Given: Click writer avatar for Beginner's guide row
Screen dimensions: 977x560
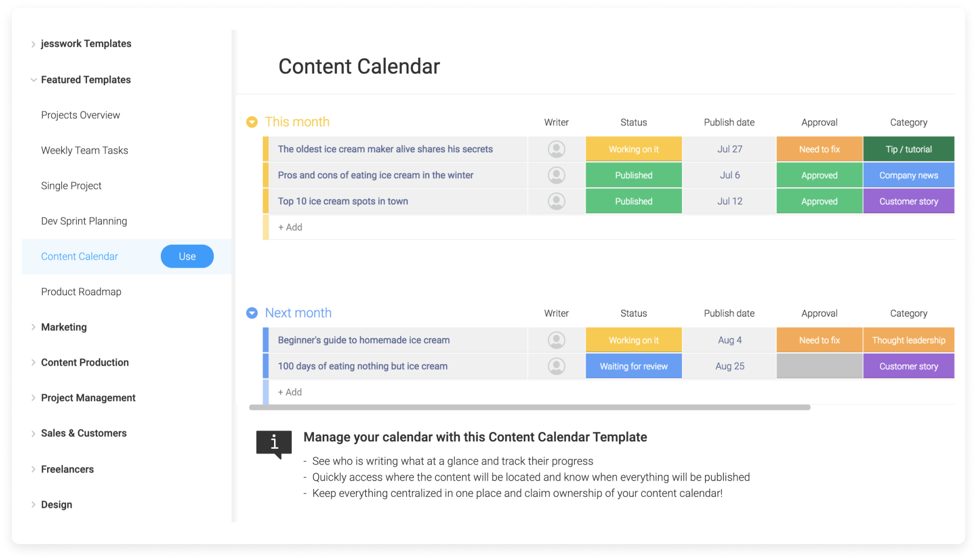Looking at the screenshot, I should tap(557, 340).
